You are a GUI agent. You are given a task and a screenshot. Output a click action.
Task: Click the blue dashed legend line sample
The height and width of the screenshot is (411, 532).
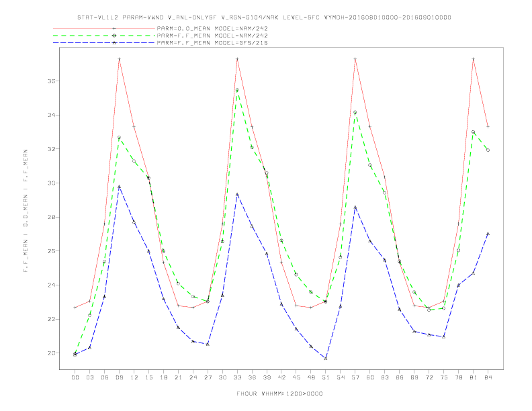pos(104,43)
